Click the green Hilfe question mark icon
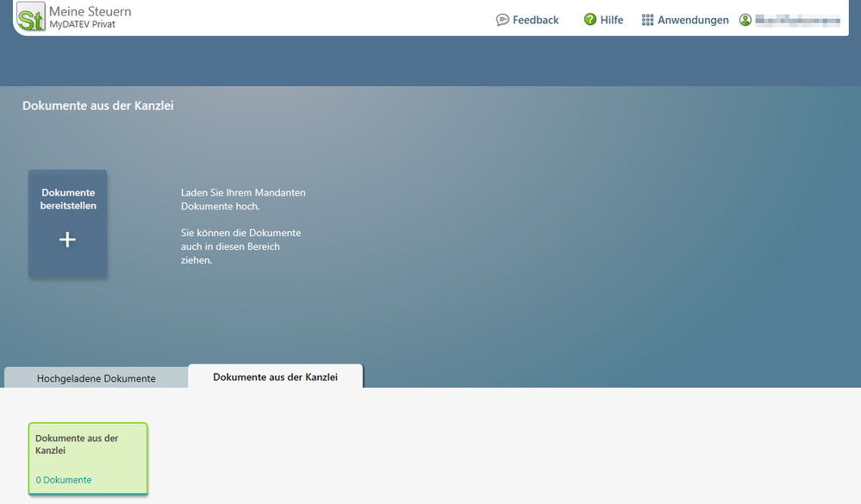Image resolution: width=861 pixels, height=504 pixels. 590,20
